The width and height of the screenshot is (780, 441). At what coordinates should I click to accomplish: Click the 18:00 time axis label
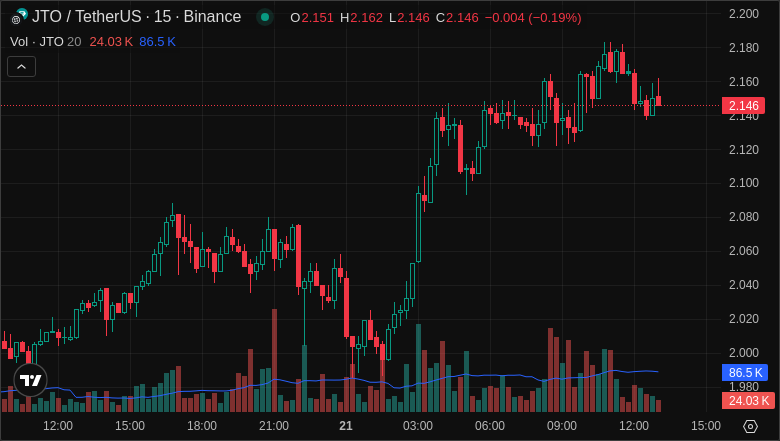(202, 426)
